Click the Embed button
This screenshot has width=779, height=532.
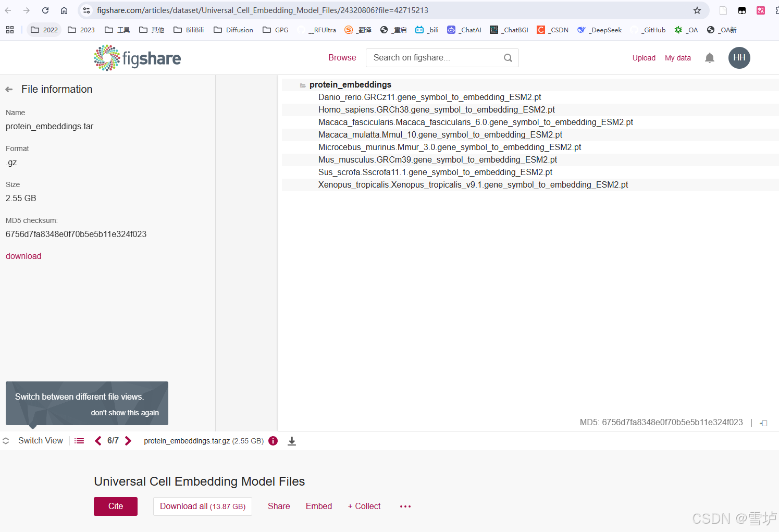pyautogui.click(x=319, y=506)
